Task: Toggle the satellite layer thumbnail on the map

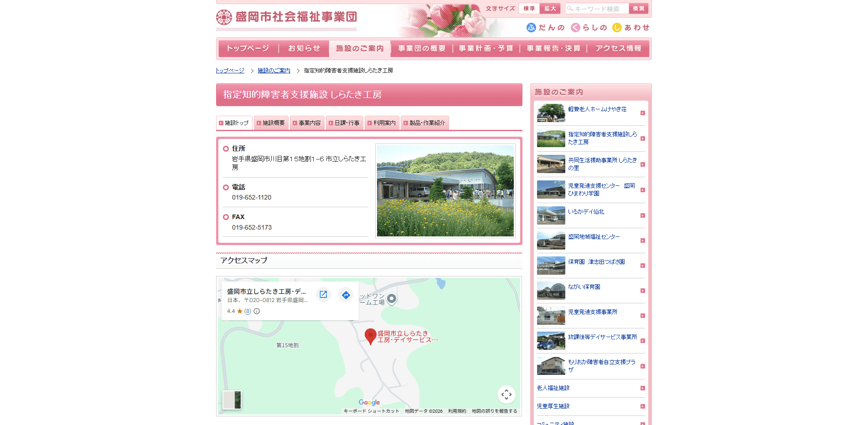Action: tap(232, 400)
